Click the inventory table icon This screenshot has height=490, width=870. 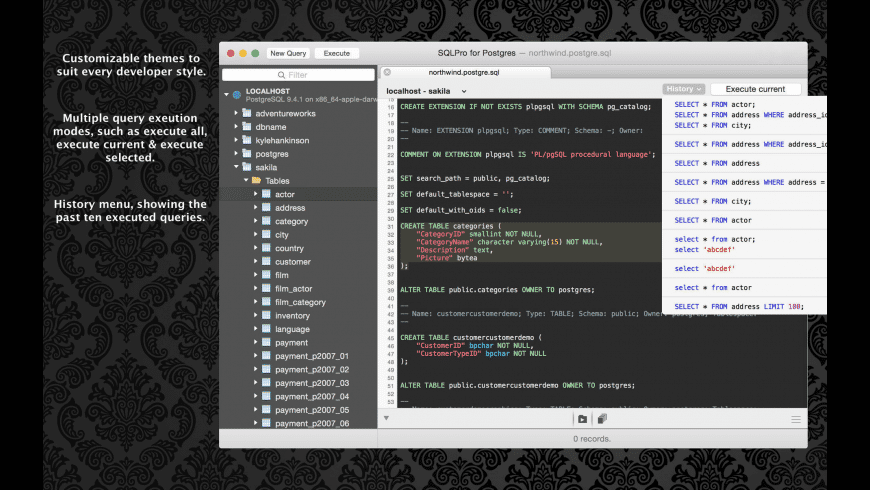pos(266,315)
